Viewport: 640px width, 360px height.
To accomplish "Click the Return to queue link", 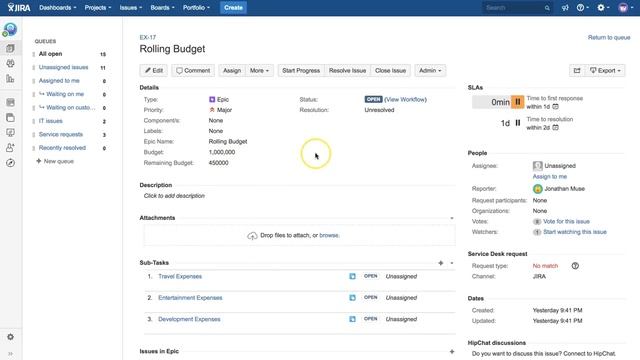I will [x=609, y=37].
